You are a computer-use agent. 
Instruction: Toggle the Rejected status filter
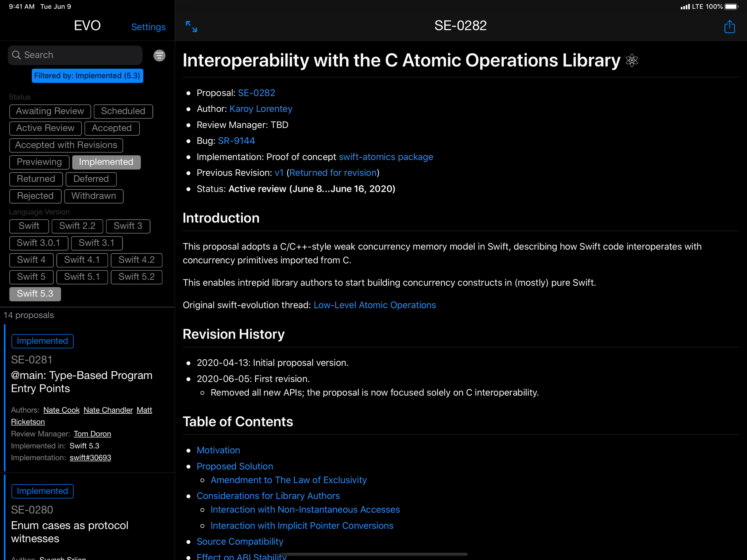(35, 196)
